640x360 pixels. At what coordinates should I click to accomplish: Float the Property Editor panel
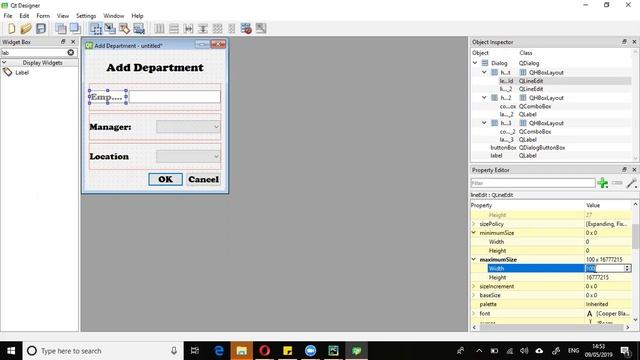(x=624, y=169)
